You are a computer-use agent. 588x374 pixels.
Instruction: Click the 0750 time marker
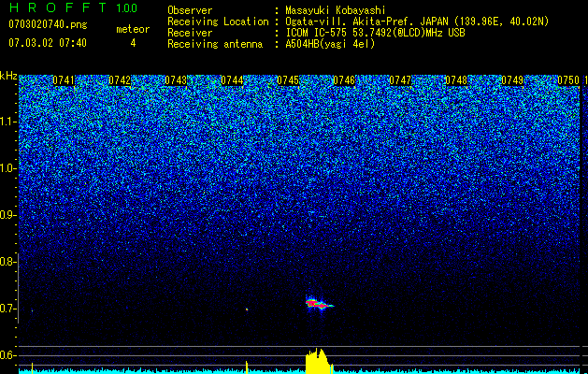point(568,80)
